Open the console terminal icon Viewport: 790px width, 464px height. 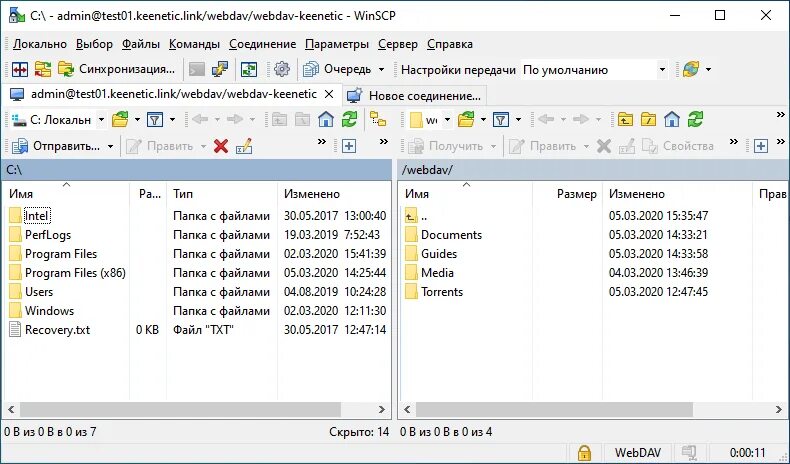(196, 69)
